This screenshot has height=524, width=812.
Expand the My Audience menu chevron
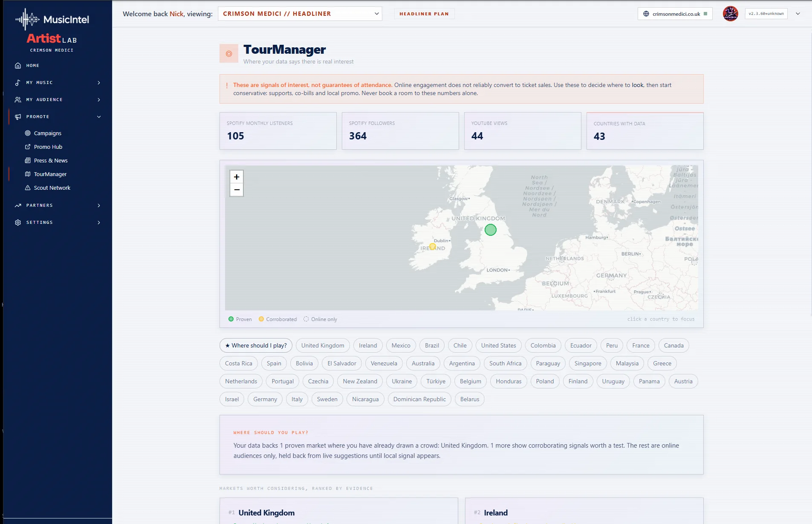click(x=99, y=100)
